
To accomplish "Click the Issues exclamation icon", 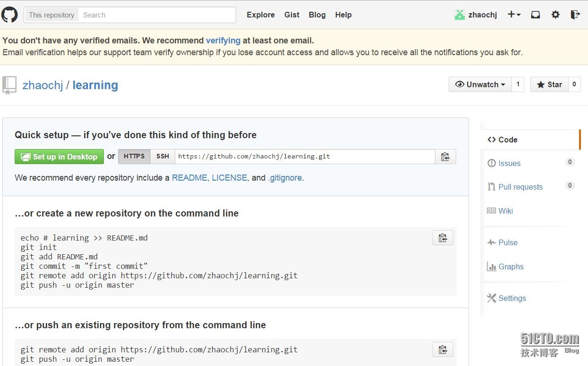I will 492,163.
